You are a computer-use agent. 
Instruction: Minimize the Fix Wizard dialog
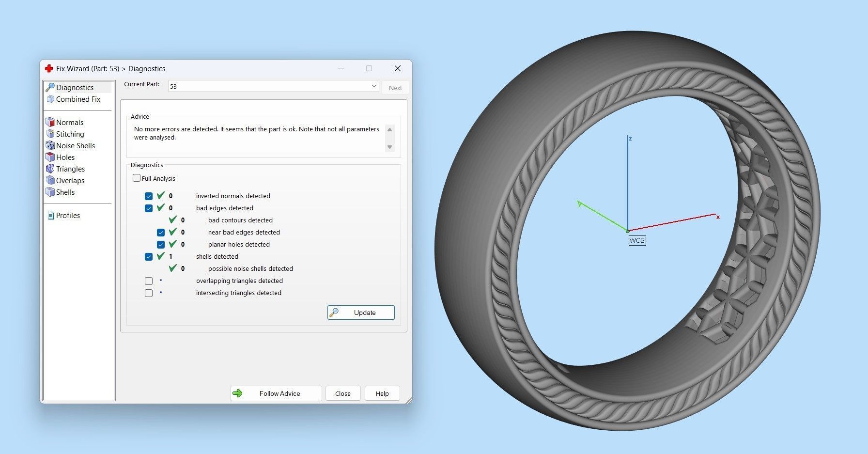(x=341, y=68)
